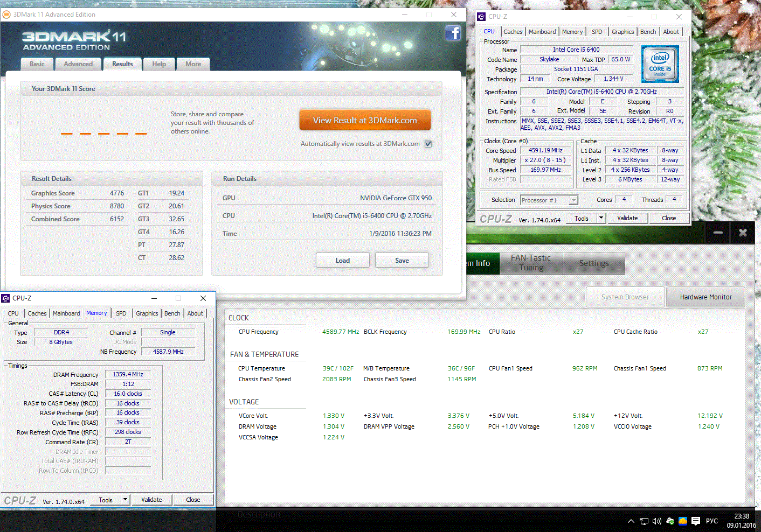Screen dimensions: 761x532
Task: Click the Combined Score value 6152
Action: (x=117, y=219)
